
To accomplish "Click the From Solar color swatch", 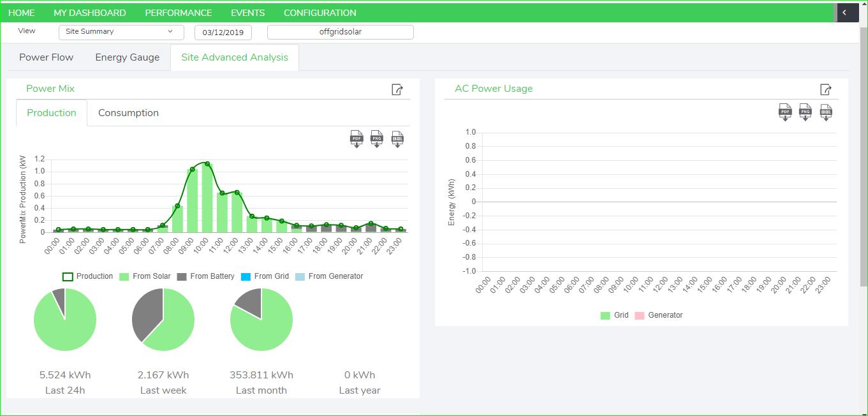I will pos(124,277).
